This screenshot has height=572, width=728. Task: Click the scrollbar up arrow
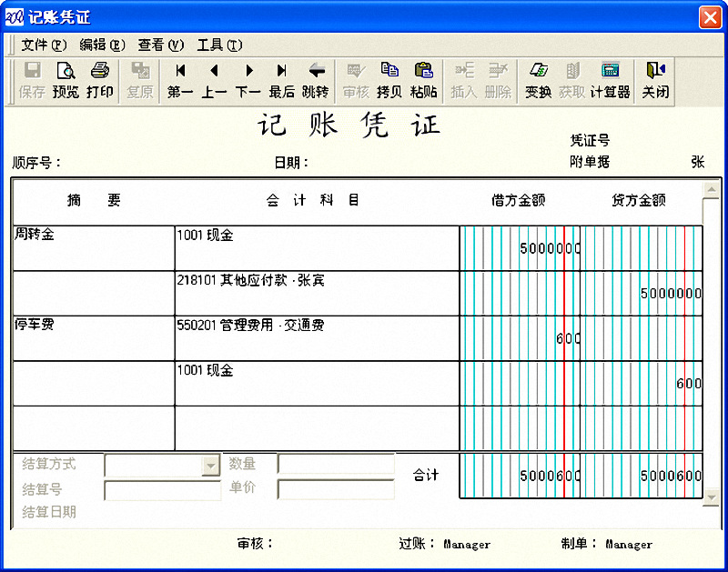pyautogui.click(x=712, y=189)
